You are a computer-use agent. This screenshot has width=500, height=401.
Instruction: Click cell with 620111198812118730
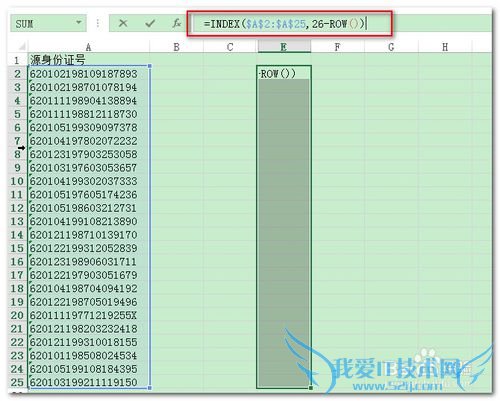point(89,114)
